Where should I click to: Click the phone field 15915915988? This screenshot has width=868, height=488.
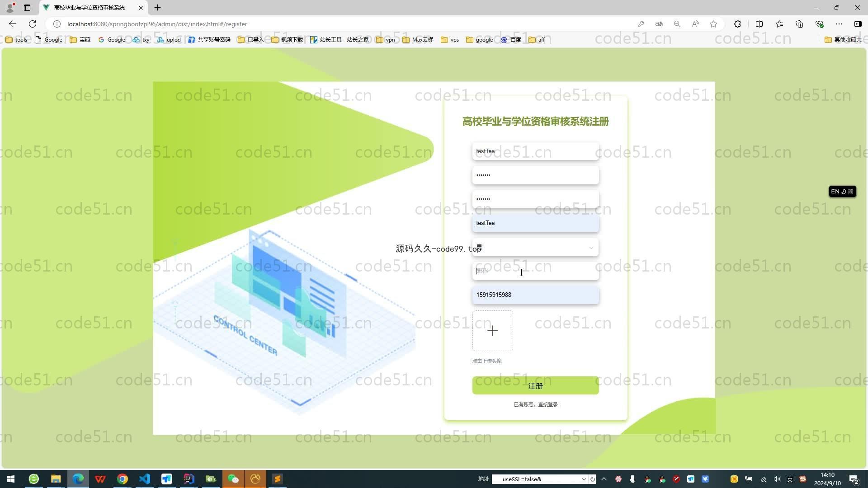pos(535,295)
